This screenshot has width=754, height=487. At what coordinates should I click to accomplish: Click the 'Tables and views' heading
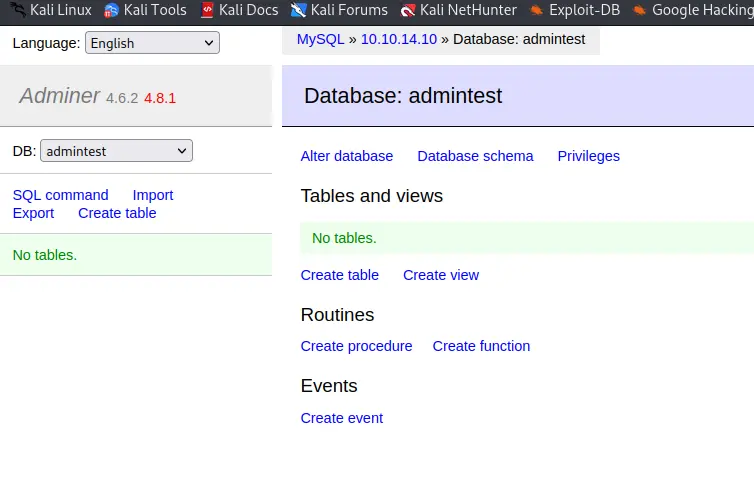pyautogui.click(x=372, y=196)
